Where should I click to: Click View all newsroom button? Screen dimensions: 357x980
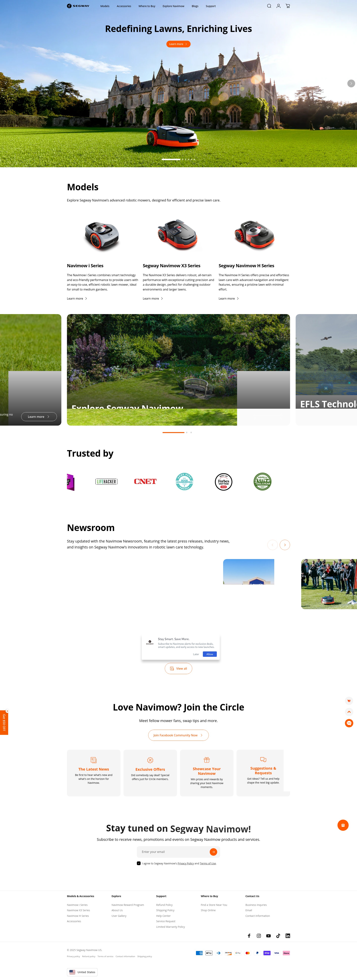(178, 669)
